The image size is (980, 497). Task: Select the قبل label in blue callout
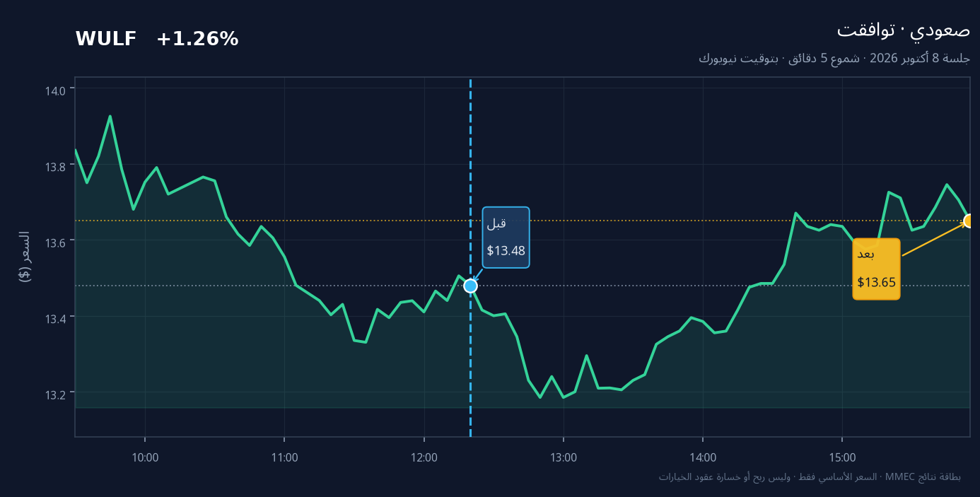click(x=496, y=224)
